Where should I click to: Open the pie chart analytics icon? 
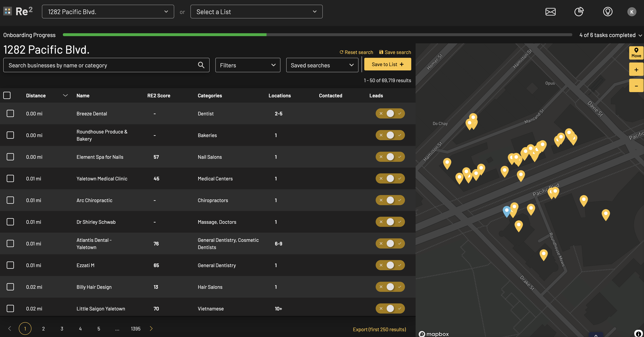pyautogui.click(x=579, y=12)
